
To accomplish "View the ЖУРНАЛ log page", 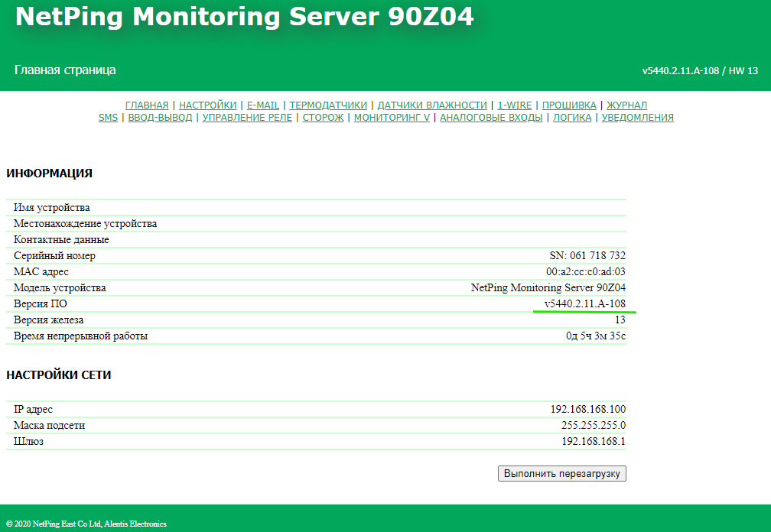I will tap(627, 105).
